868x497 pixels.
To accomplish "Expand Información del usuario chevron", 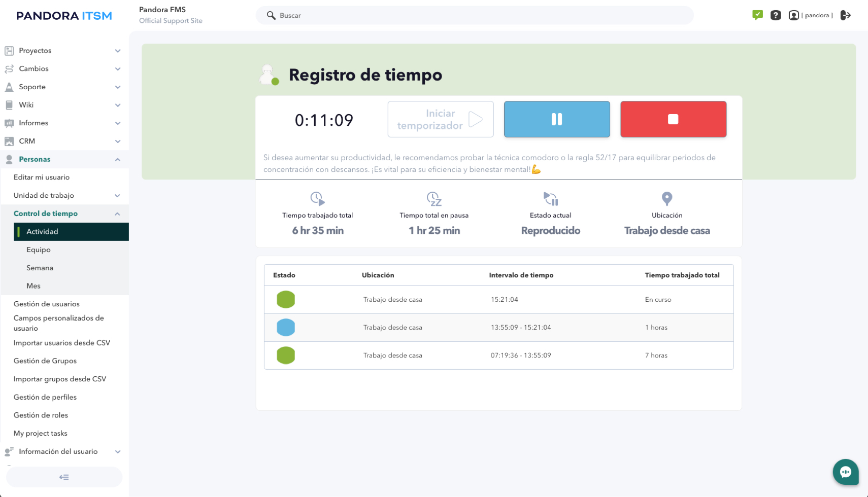I will [118, 451].
